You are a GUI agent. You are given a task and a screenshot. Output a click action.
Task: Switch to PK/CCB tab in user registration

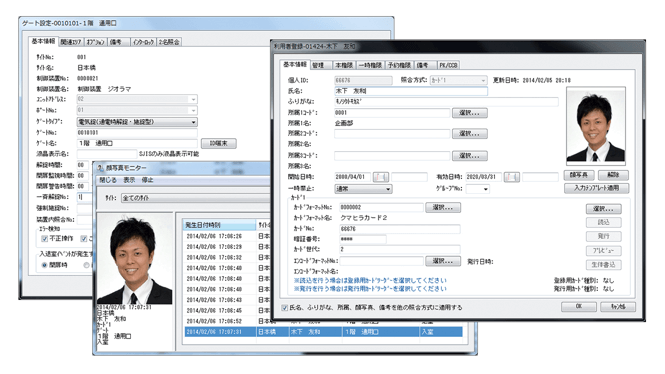pos(448,65)
